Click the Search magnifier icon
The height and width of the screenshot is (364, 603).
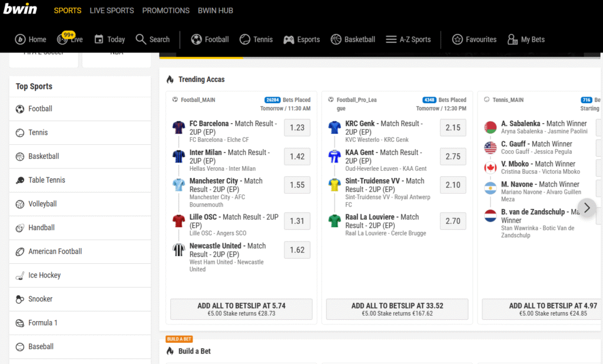pyautogui.click(x=140, y=39)
